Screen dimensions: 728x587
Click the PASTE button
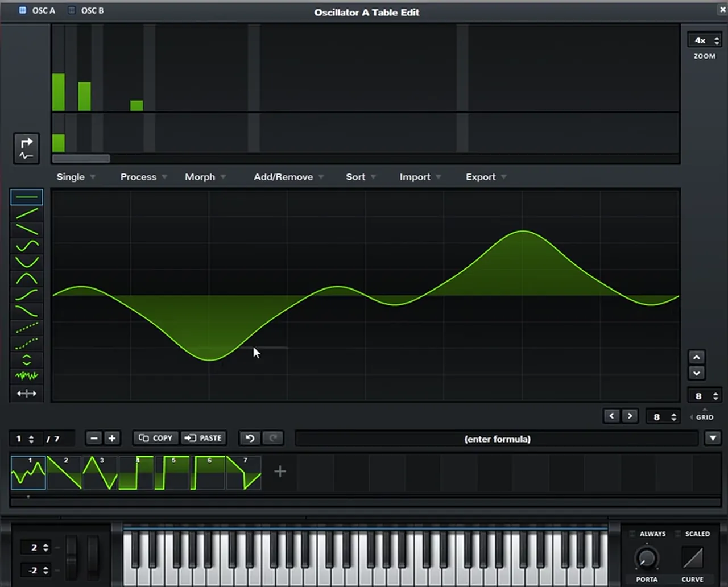204,438
